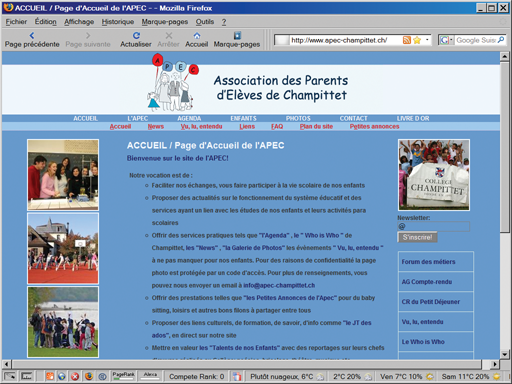Viewport: 512px width, 384px height.
Task: Click the search magnifier icon
Action: tap(501, 40)
